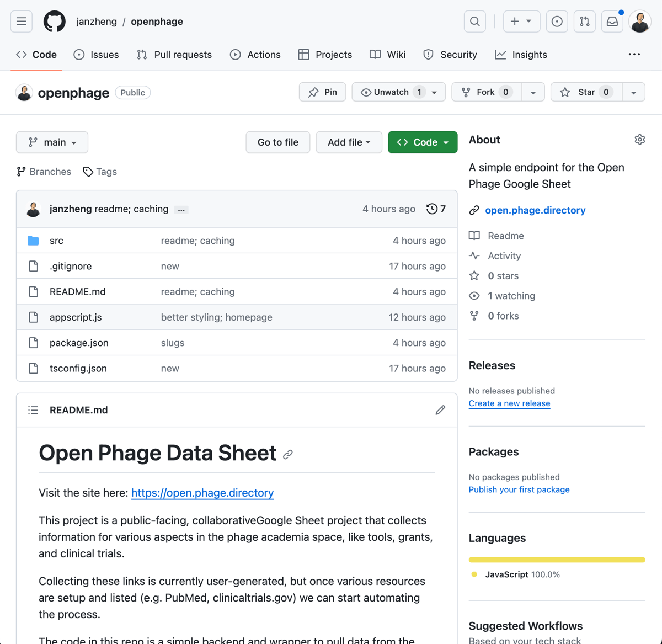This screenshot has width=662, height=644.
Task: View the Branches link
Action: tap(44, 172)
